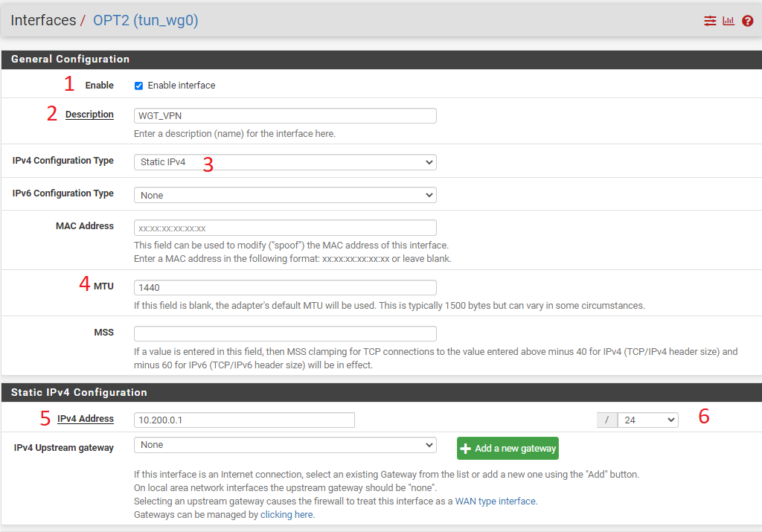Open the IPv4 Configuration Type dropdown
This screenshot has height=532, width=762.
coord(284,161)
